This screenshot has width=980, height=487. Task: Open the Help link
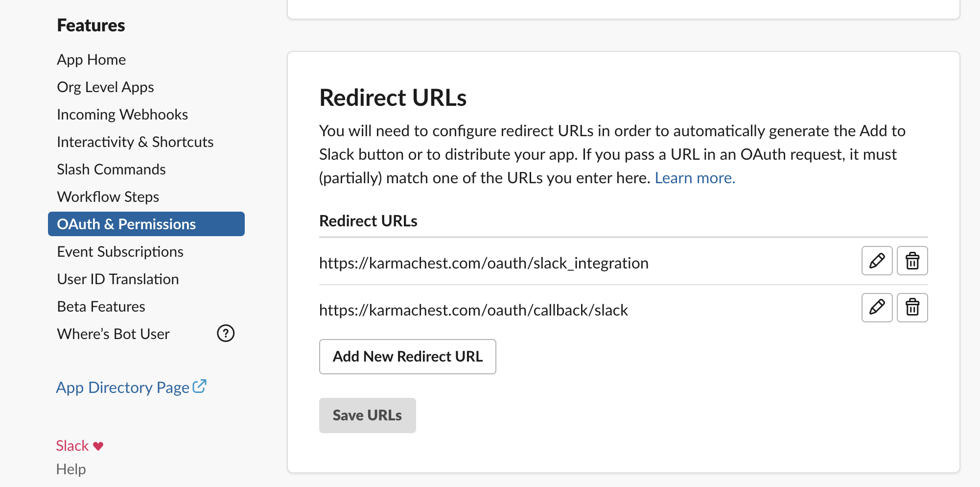point(71,469)
